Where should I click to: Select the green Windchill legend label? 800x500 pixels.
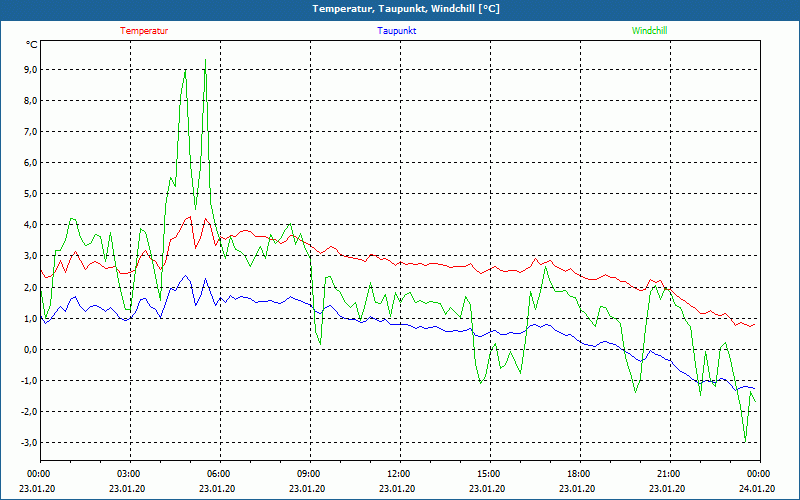click(649, 31)
